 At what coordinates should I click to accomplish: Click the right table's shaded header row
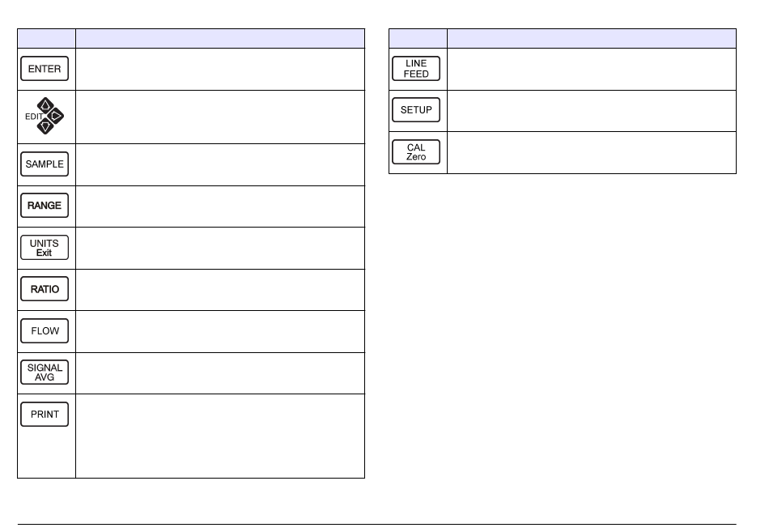(x=563, y=38)
